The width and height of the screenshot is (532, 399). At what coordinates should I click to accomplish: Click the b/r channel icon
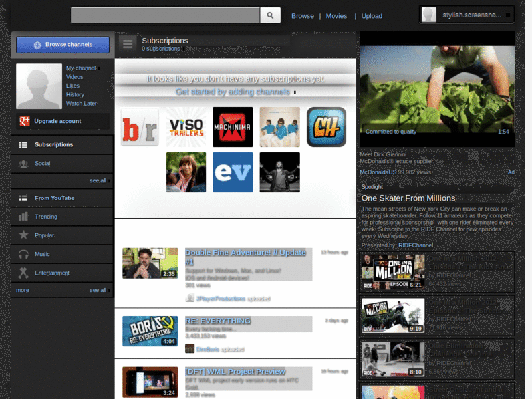140,127
